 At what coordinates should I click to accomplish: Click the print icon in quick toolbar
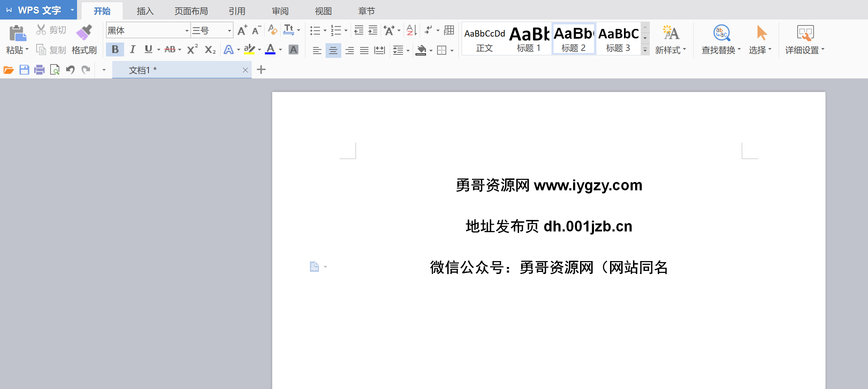tap(39, 70)
